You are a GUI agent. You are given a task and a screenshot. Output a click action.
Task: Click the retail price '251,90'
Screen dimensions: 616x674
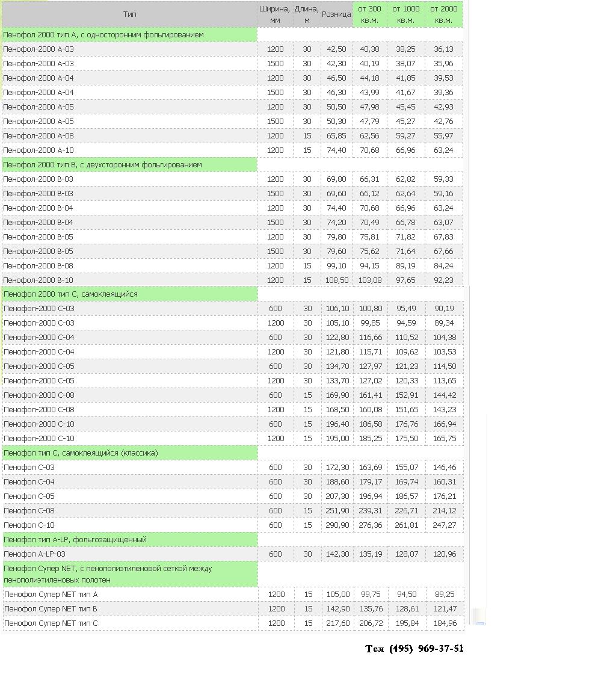(x=337, y=511)
